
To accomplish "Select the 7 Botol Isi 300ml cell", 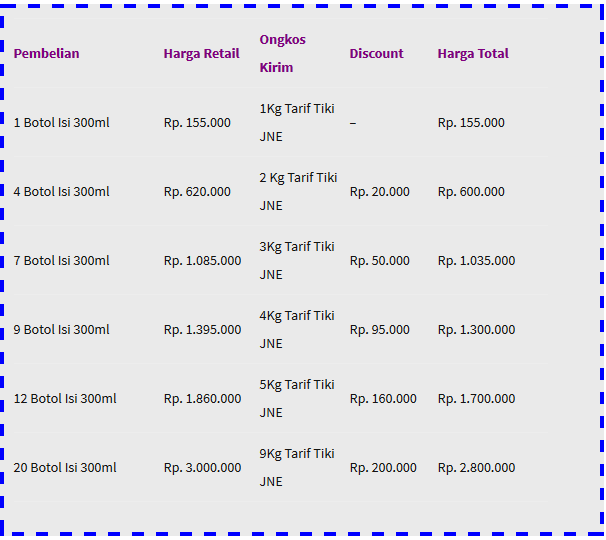I will tap(61, 261).
